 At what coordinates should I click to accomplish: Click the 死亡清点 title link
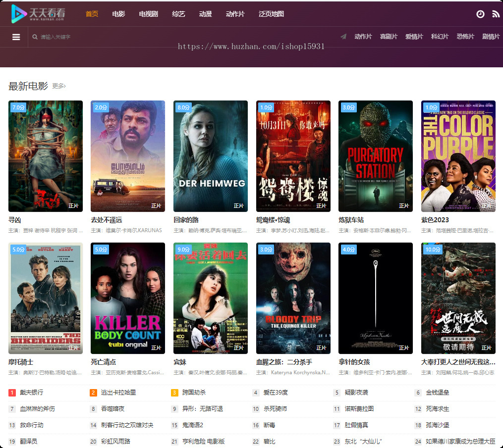click(x=103, y=362)
